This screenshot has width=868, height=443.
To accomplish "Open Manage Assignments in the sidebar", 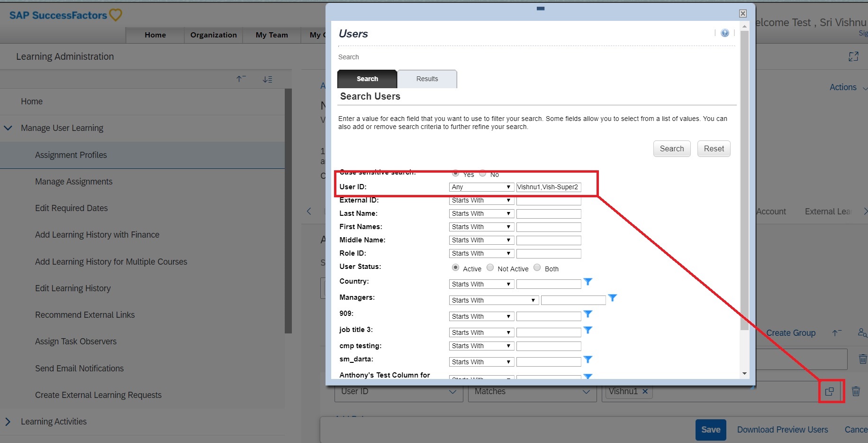I will tap(73, 182).
